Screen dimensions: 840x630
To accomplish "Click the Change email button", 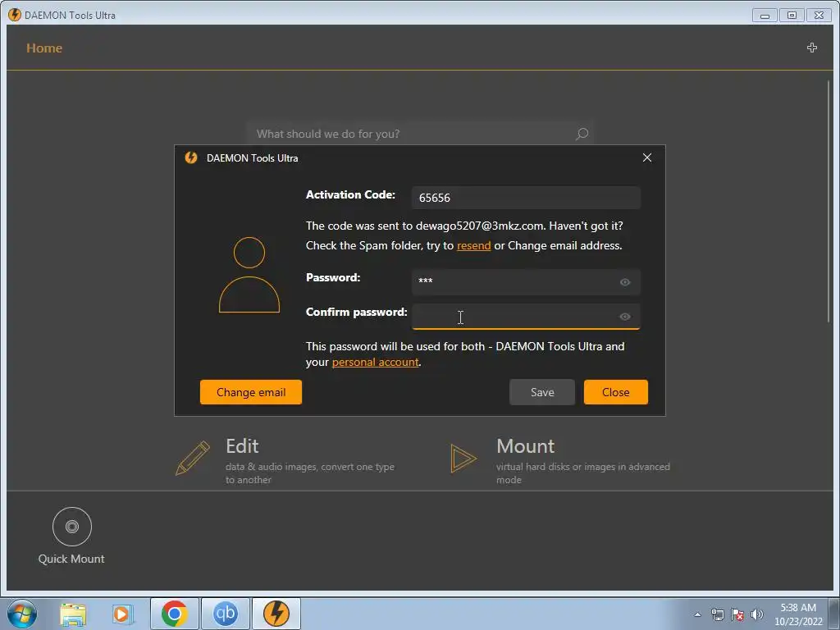I will 251,392.
